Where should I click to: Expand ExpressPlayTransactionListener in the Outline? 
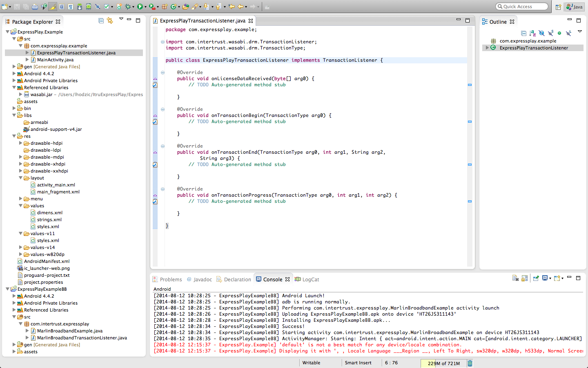click(x=487, y=48)
